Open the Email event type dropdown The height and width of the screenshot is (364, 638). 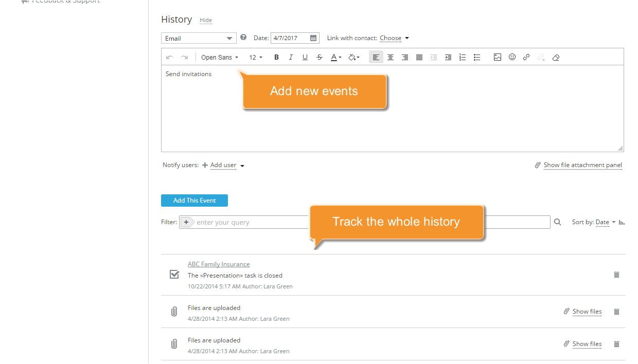(x=199, y=38)
